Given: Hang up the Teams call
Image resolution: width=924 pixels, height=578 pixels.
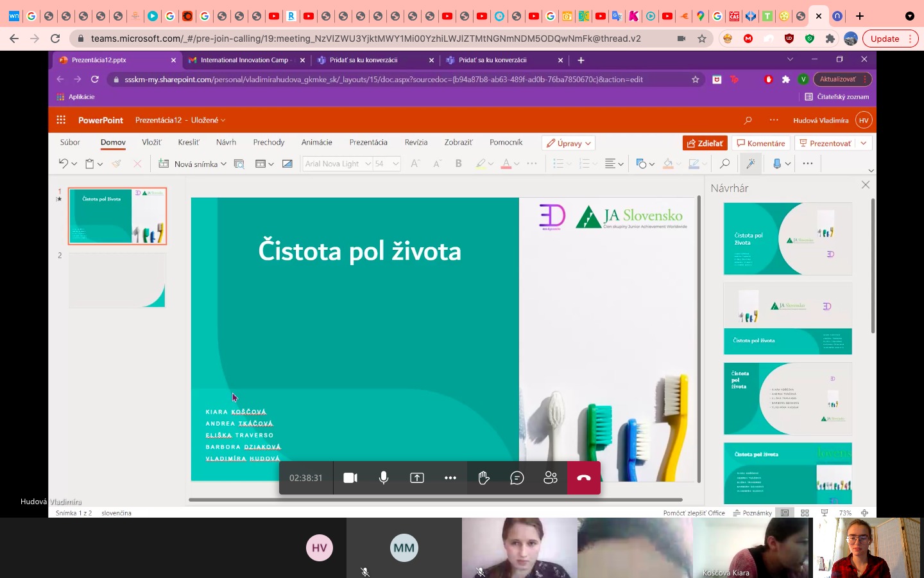Looking at the screenshot, I should tap(584, 478).
